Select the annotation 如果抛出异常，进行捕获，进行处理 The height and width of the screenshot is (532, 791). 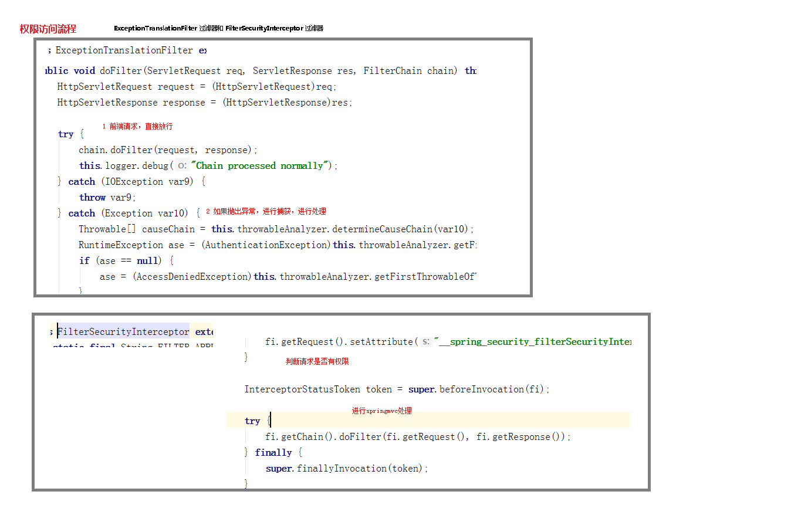269,211
